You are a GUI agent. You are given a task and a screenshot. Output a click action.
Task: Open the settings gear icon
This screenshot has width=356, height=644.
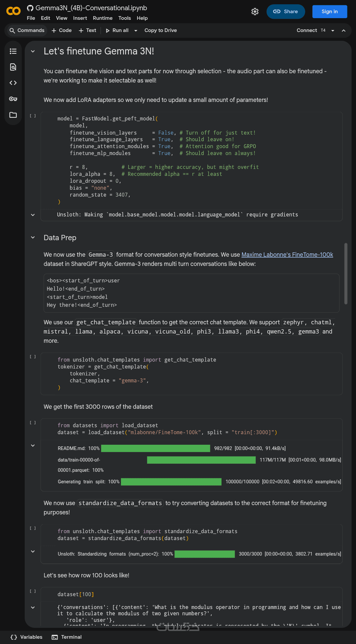255,12
